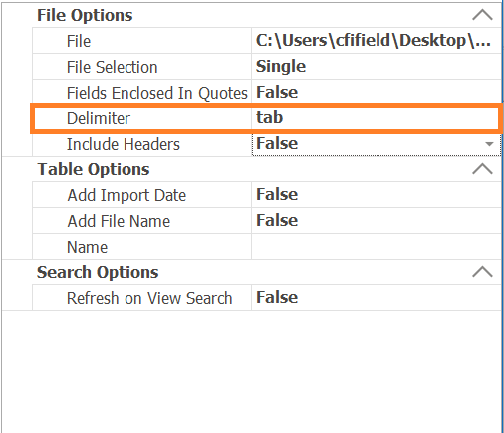
Task: Toggle Fields Enclosed In Quotes value
Action: (x=377, y=92)
